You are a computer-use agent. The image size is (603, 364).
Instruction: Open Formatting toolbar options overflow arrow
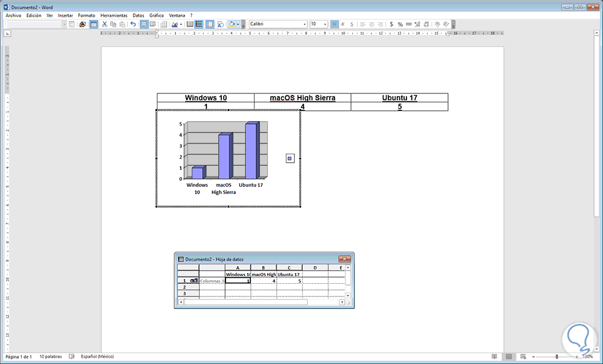coord(453,25)
